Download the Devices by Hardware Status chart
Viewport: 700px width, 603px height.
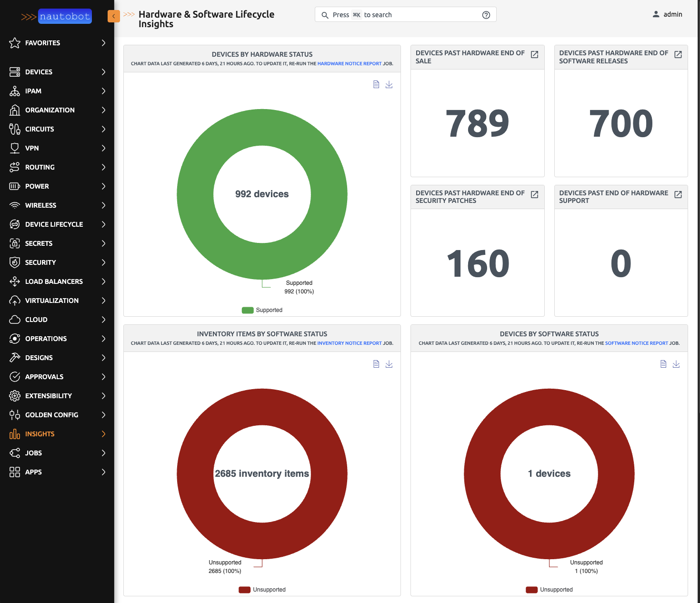tap(389, 84)
